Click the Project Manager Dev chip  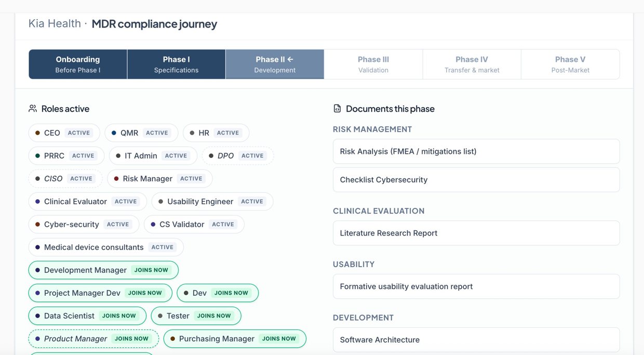click(x=100, y=293)
